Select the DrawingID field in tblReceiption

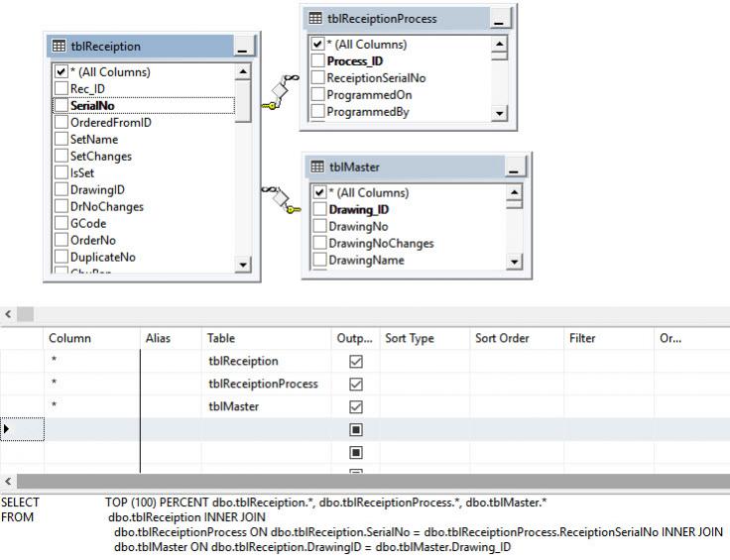97,189
